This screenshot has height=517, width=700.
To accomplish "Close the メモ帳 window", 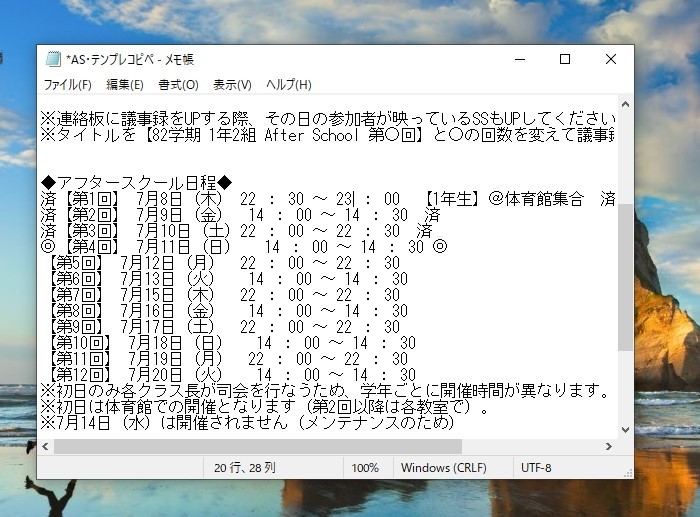I will click(611, 59).
